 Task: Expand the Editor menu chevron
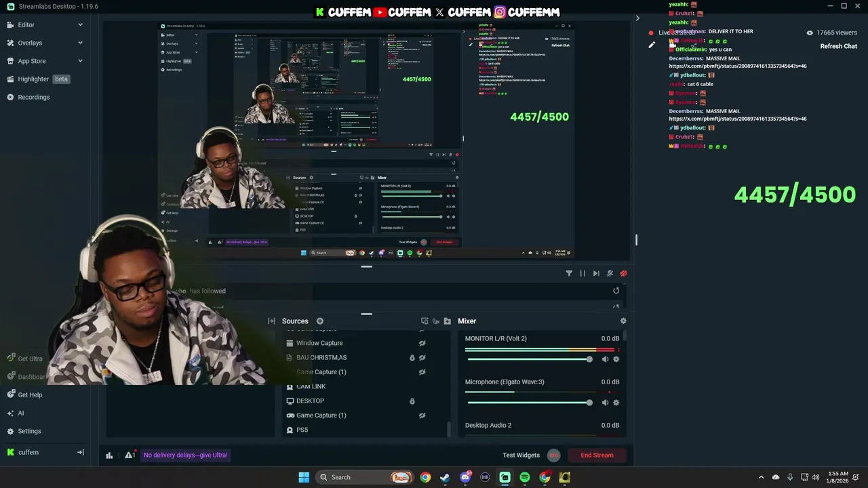tap(80, 24)
